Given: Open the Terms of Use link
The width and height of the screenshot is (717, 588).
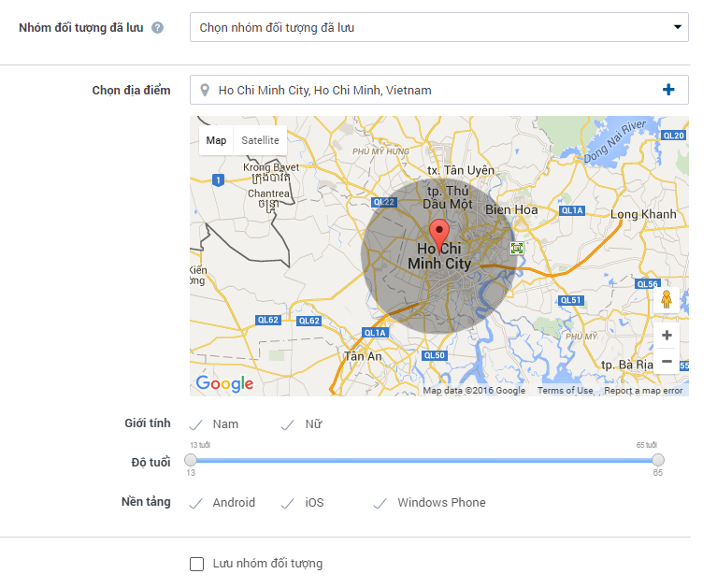Looking at the screenshot, I should [x=565, y=391].
